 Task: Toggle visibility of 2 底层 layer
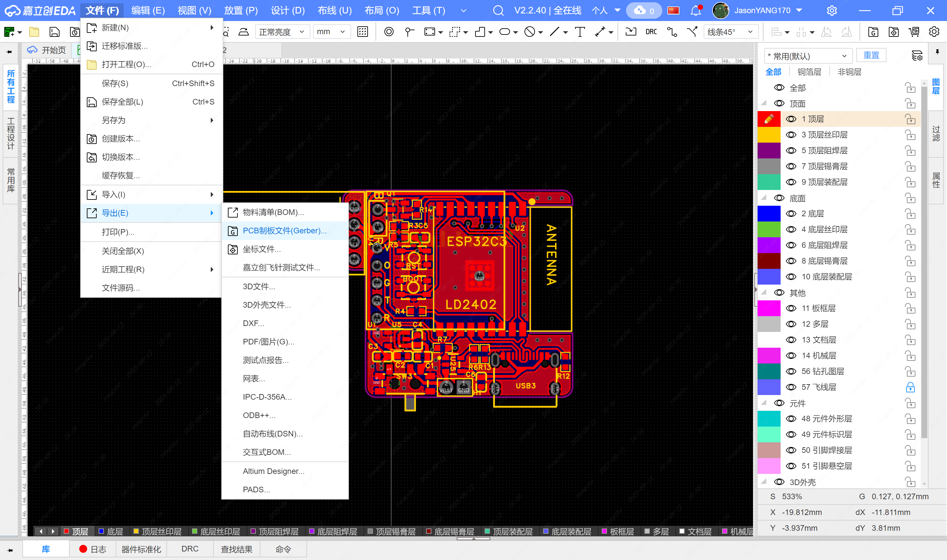coord(791,214)
